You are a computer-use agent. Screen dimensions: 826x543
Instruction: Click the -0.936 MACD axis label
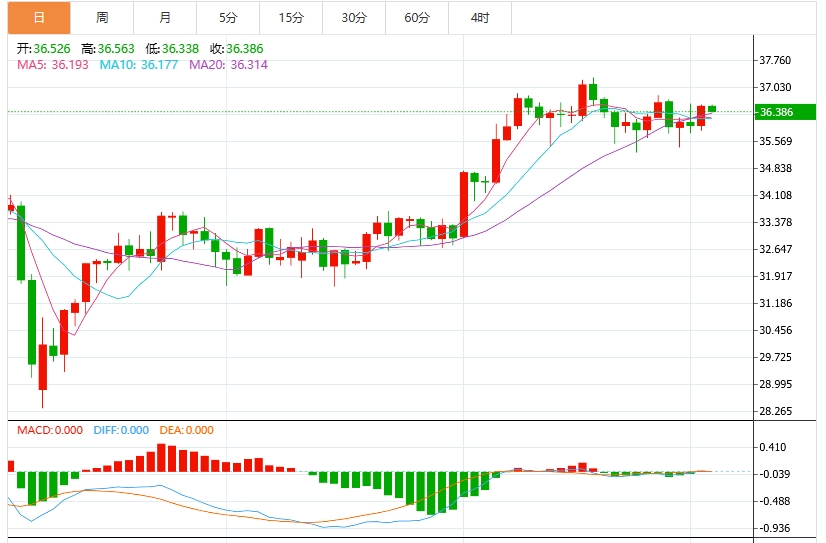[773, 528]
